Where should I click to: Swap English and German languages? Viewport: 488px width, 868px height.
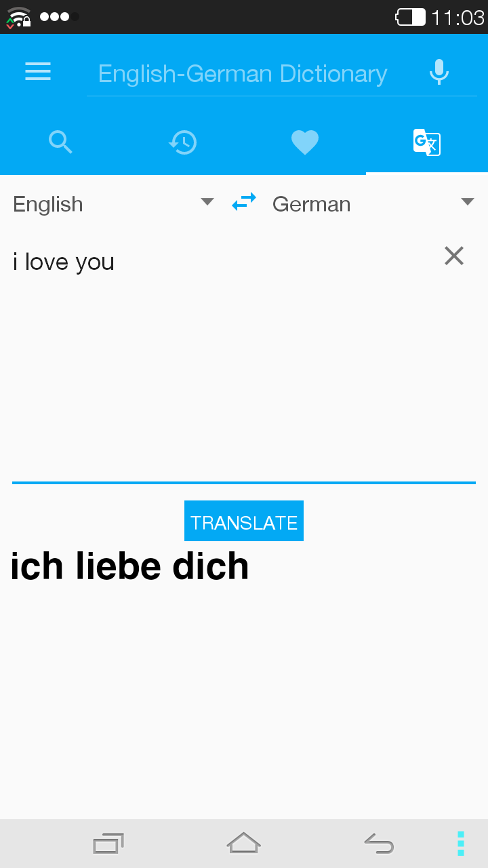coord(244,201)
